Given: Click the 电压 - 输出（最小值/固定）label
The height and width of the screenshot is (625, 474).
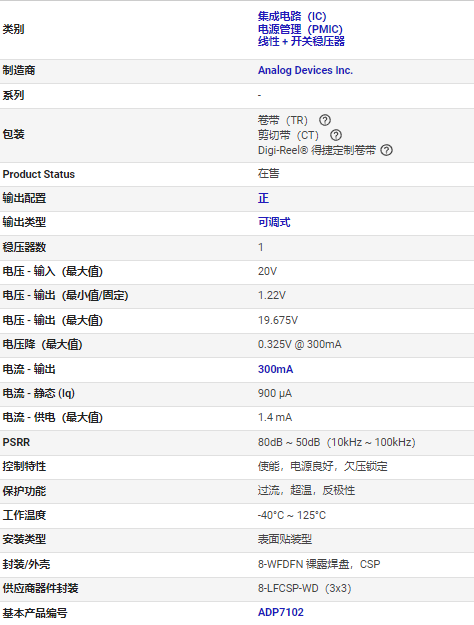Looking at the screenshot, I should pyautogui.click(x=65, y=295).
